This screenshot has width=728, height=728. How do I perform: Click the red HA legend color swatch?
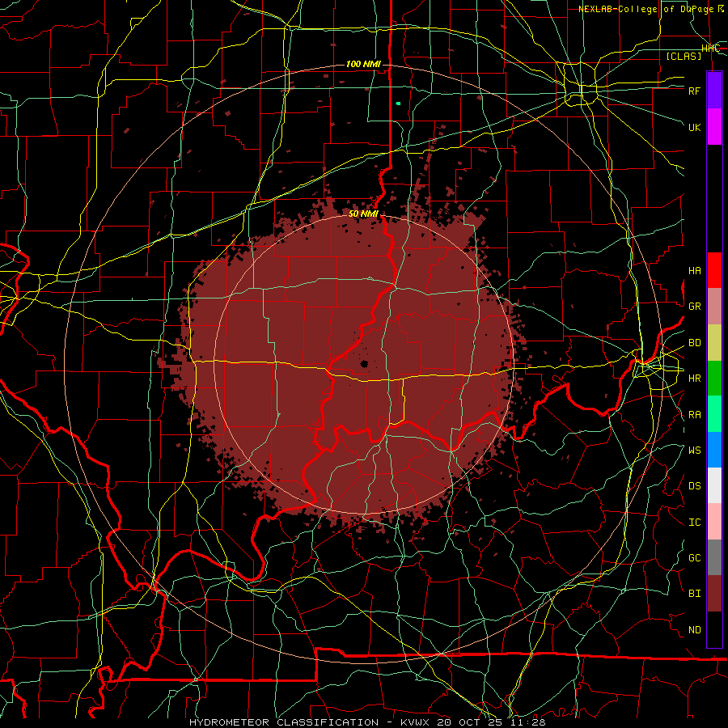click(x=714, y=270)
